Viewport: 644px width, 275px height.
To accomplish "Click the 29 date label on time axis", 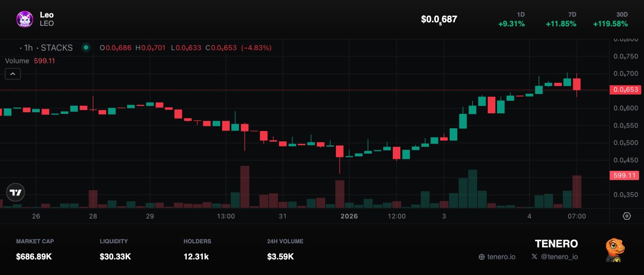I will (x=150, y=216).
